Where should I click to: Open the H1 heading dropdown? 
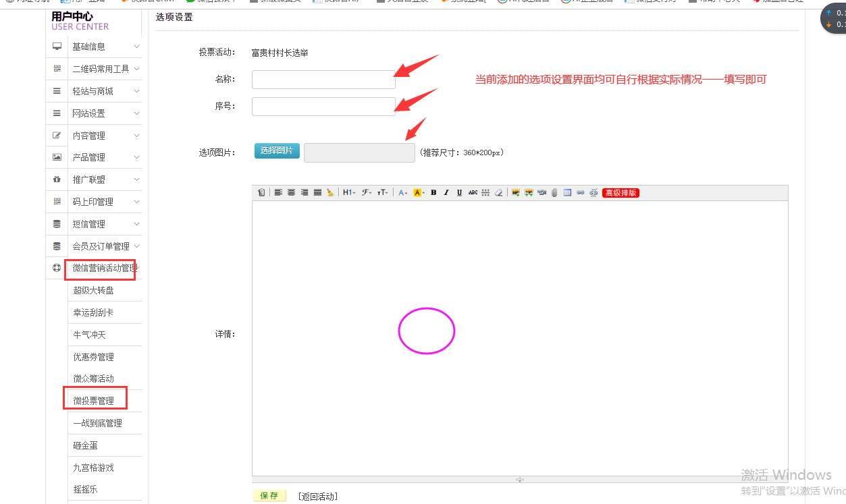[x=348, y=193]
